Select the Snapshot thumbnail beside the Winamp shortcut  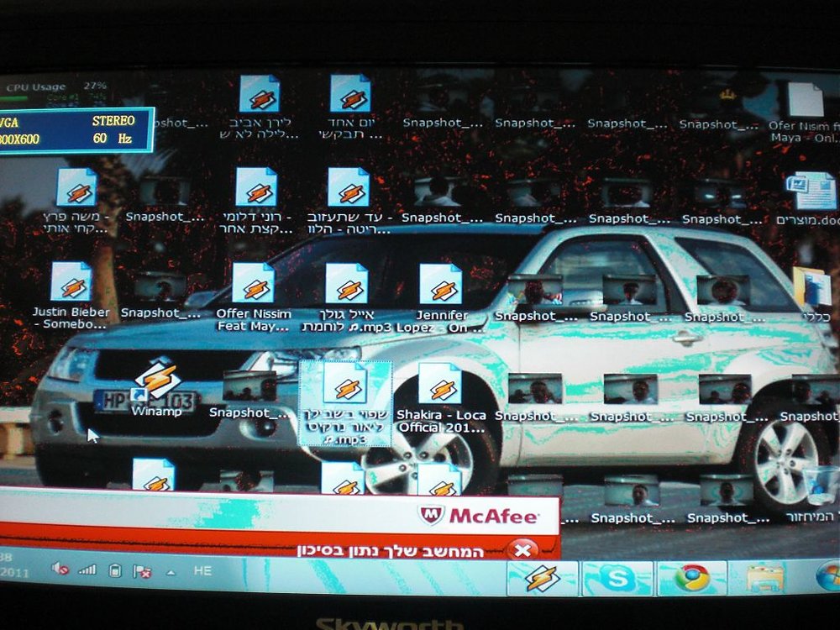pyautogui.click(x=249, y=395)
